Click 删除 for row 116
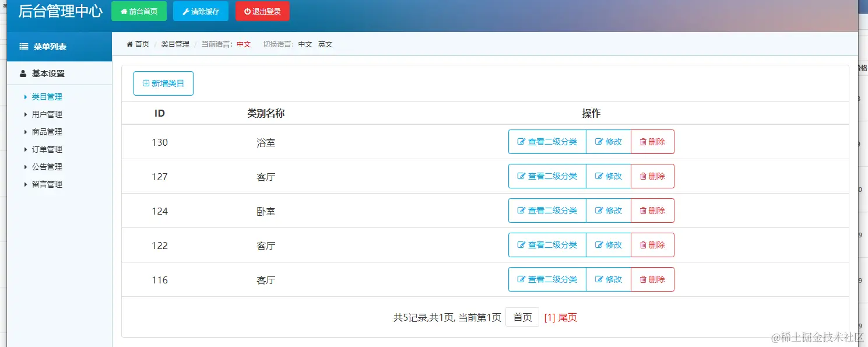Screen dimensions: 868x347 click(x=653, y=279)
